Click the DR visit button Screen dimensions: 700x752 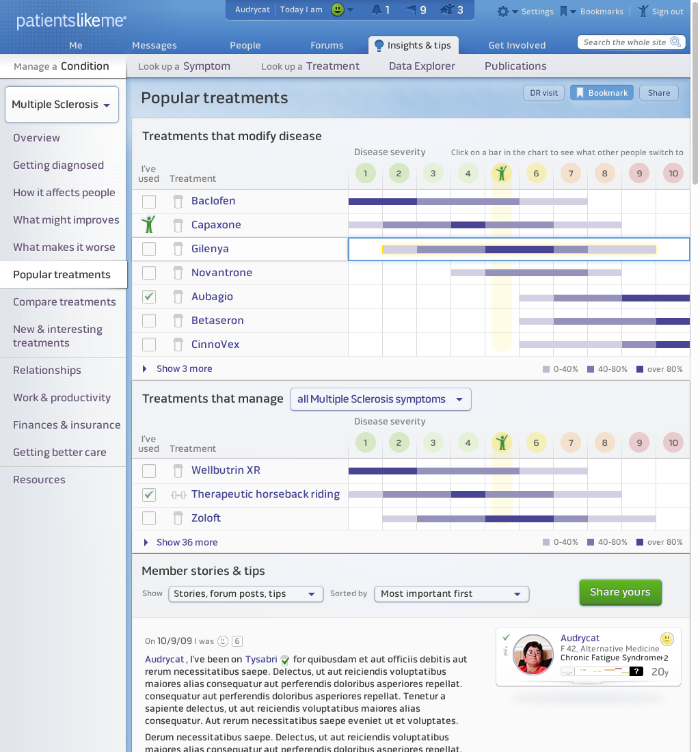coord(543,93)
